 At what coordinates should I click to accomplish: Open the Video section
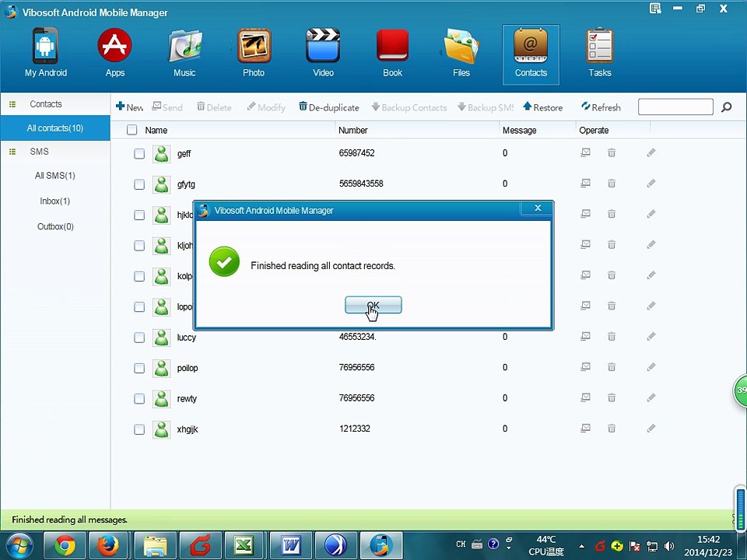click(x=323, y=54)
